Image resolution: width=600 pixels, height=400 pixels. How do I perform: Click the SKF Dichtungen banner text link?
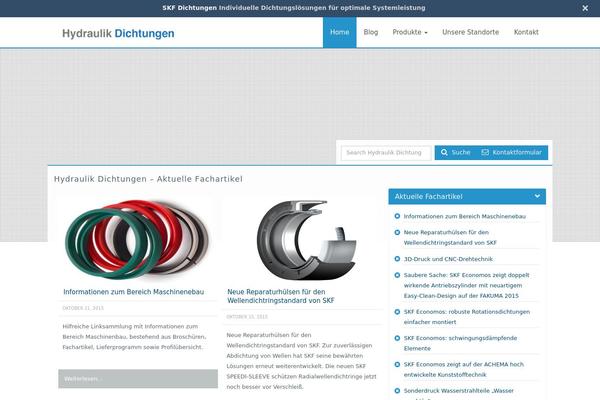click(x=293, y=8)
